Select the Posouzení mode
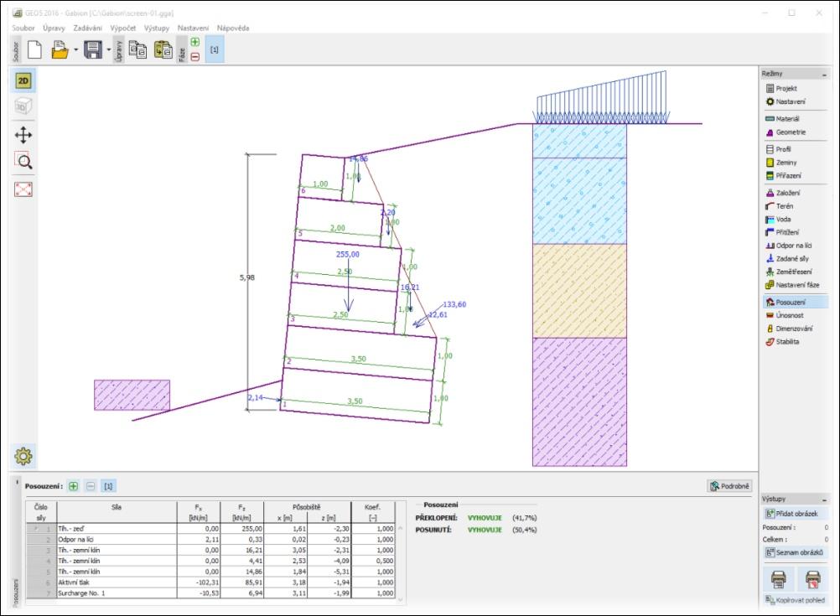840x616 pixels. pos(796,303)
